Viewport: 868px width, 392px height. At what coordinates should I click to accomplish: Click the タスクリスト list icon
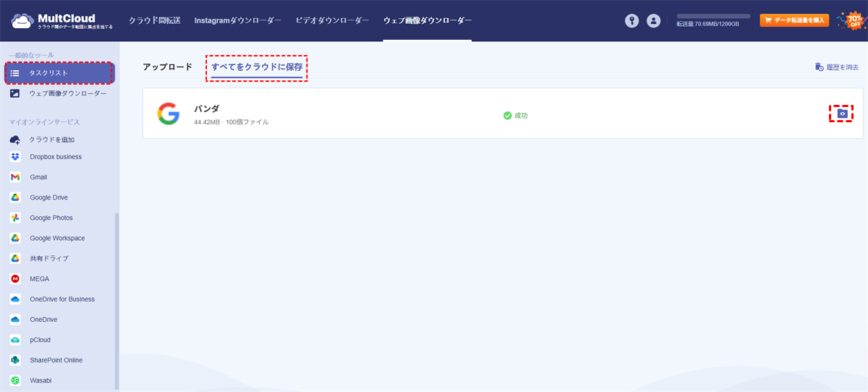coord(15,73)
